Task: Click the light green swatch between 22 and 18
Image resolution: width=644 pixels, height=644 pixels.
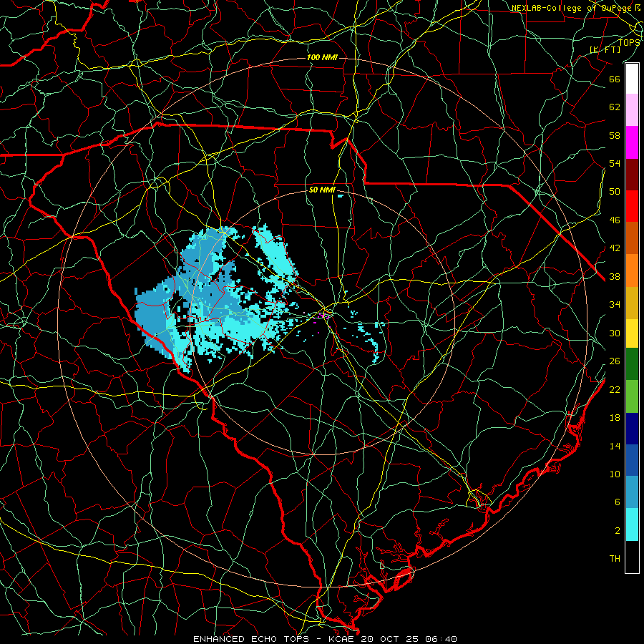Action: pyautogui.click(x=632, y=396)
